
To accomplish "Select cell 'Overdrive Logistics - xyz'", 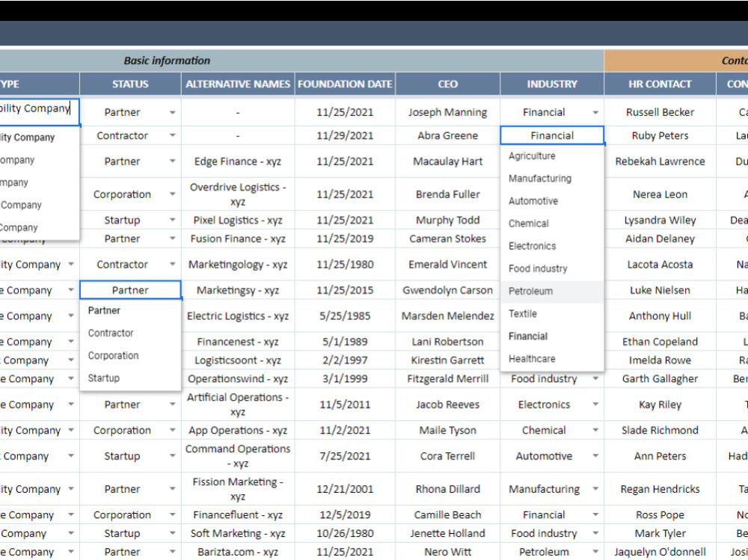I will (x=238, y=194).
